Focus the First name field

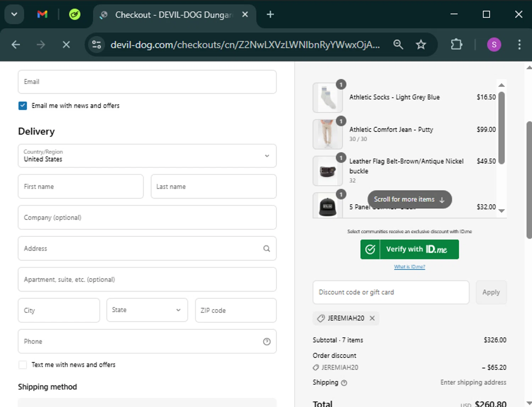coord(81,186)
